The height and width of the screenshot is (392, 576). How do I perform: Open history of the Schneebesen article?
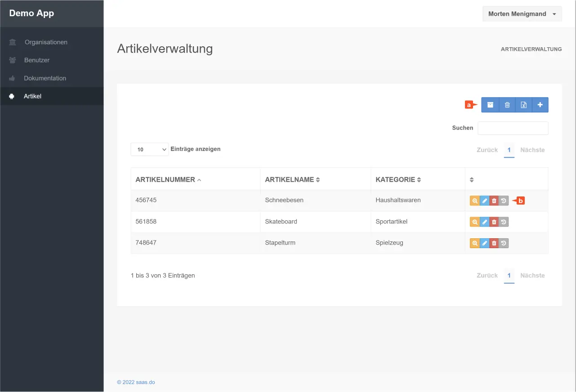pos(504,201)
